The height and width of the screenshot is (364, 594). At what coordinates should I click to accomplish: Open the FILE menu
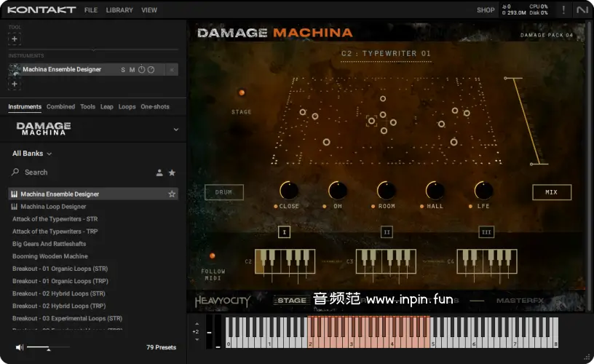tap(91, 10)
